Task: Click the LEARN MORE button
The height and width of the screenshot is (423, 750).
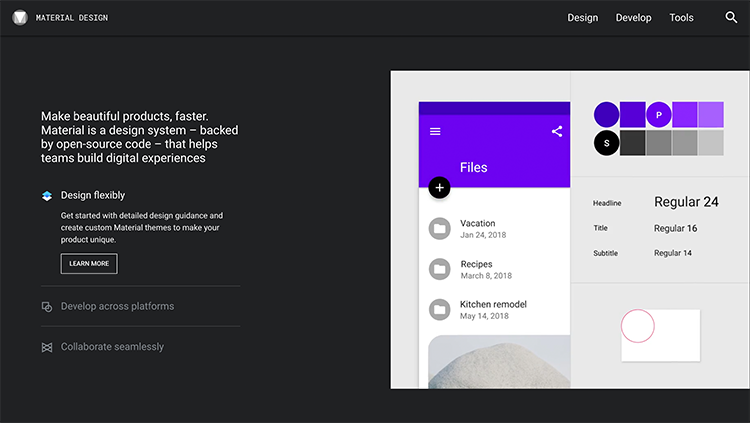Action: coord(89,264)
